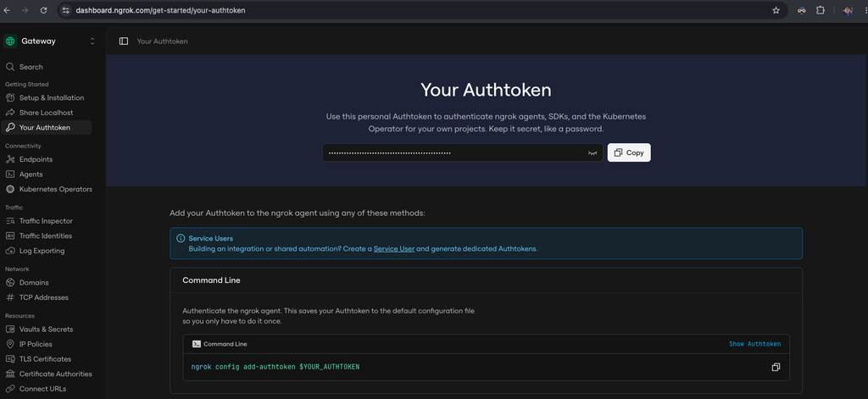
Task: Click the green Gateway globe logo
Action: [x=10, y=41]
